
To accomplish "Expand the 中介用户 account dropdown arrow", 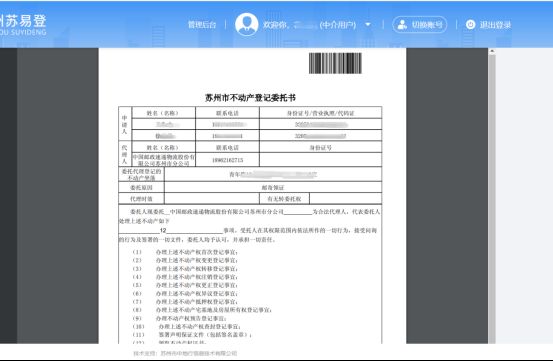I will click(x=368, y=25).
